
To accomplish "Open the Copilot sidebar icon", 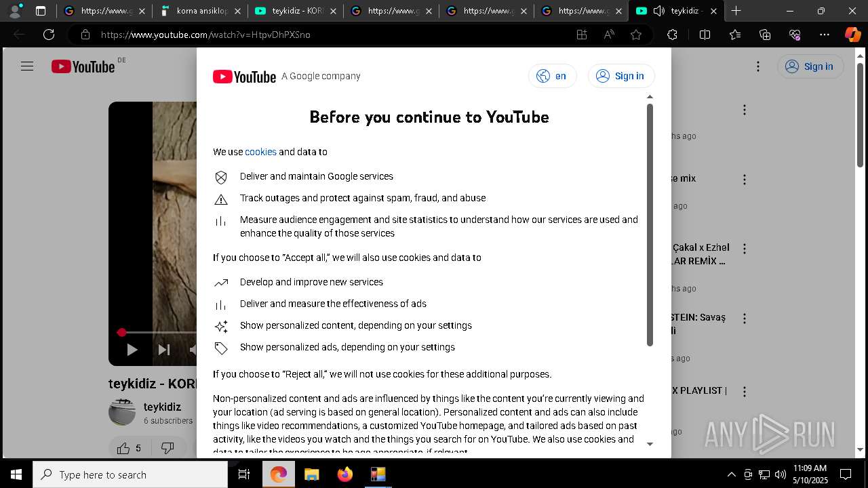I will 853,35.
